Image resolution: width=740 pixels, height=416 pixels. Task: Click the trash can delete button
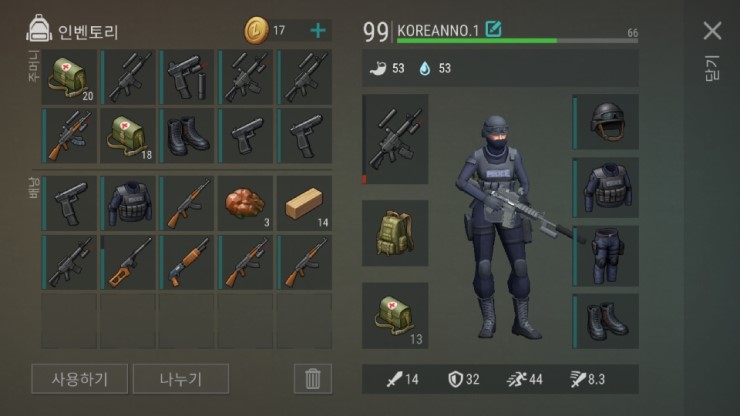pyautogui.click(x=312, y=379)
